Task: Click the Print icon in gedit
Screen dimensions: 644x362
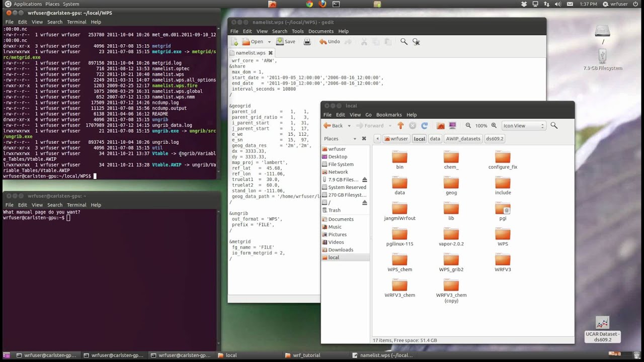Action: coord(307,42)
